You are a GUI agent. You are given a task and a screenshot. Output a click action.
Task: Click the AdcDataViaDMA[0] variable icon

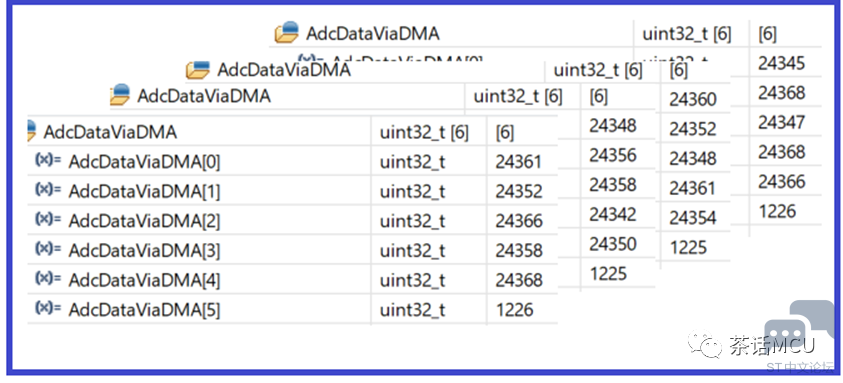click(x=48, y=160)
